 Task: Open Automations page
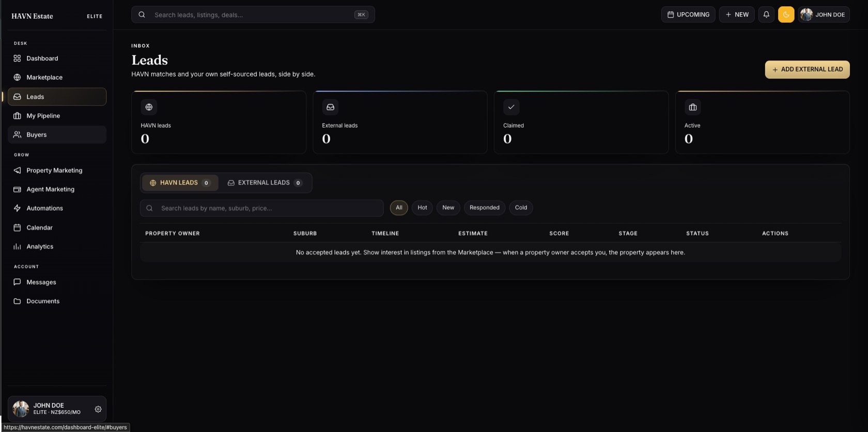[57, 208]
